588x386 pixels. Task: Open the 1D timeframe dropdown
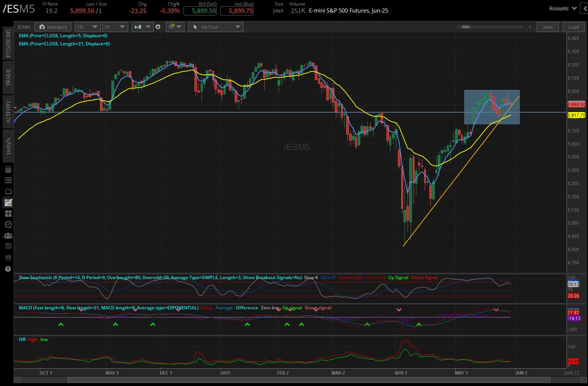point(87,27)
